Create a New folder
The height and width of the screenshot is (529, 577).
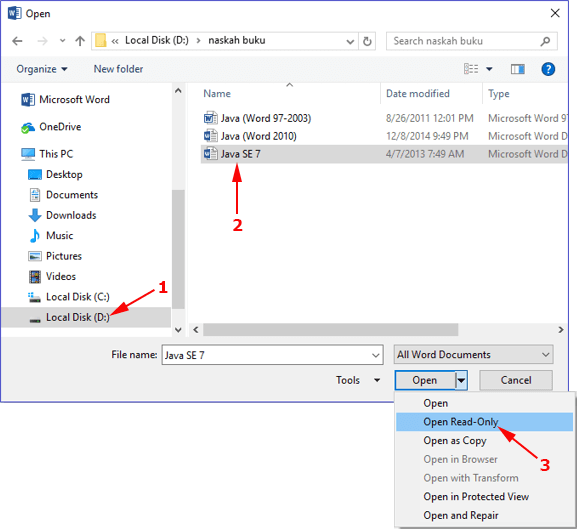(118, 69)
